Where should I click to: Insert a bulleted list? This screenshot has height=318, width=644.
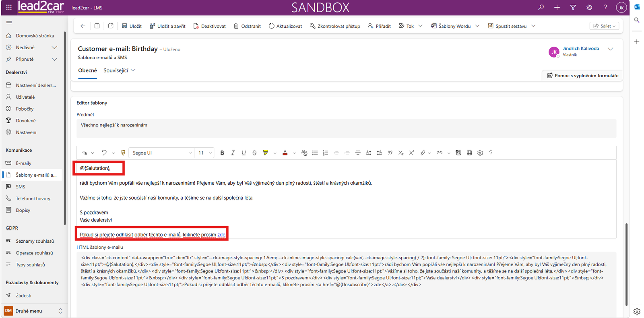(315, 153)
